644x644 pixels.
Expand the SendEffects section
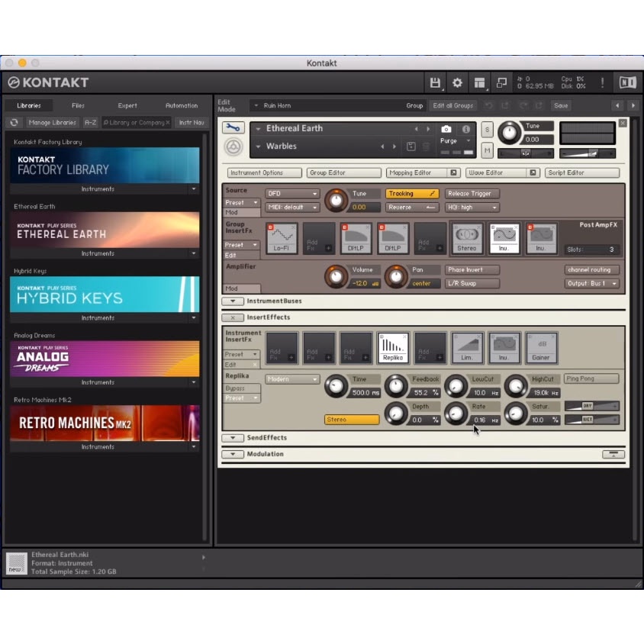point(233,437)
